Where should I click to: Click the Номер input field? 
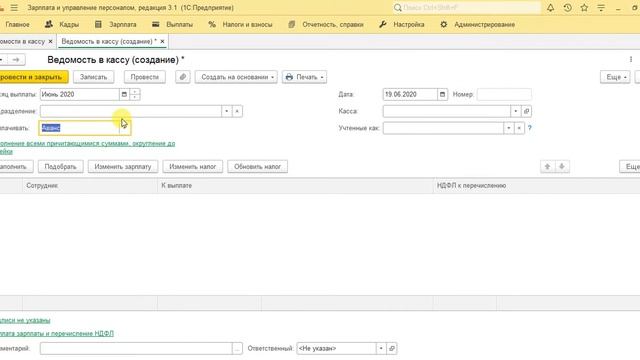504,94
